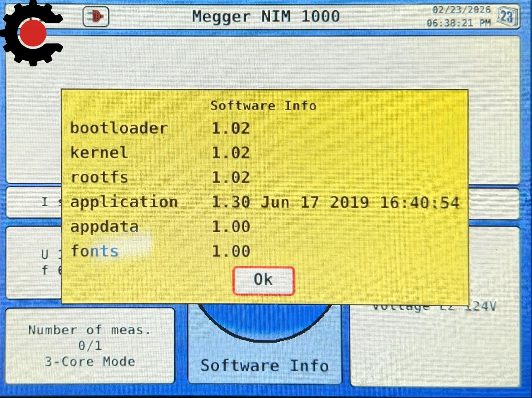Viewport: 532px width, 398px height.
Task: Click the 3-Core Mode text
Action: click(x=90, y=361)
